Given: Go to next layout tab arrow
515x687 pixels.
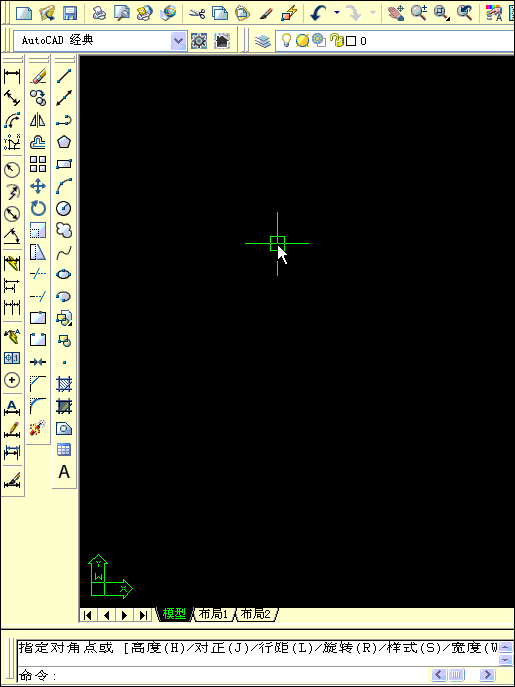Looking at the screenshot, I should (124, 615).
